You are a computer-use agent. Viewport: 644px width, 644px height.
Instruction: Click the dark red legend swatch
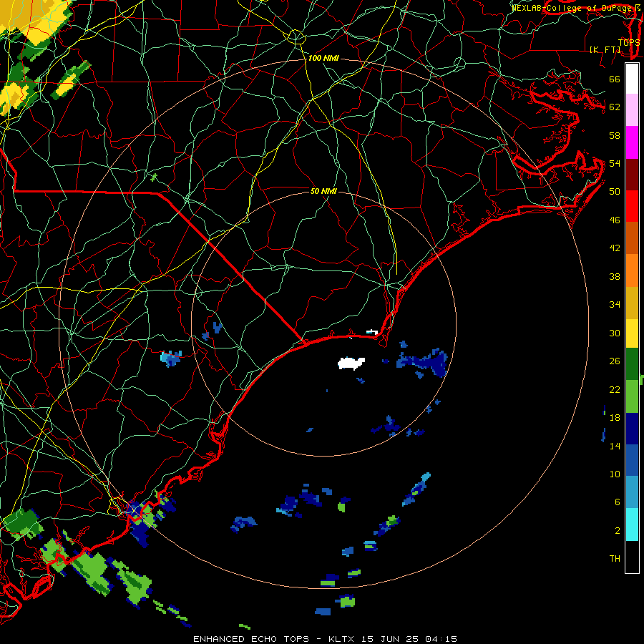pos(632,175)
